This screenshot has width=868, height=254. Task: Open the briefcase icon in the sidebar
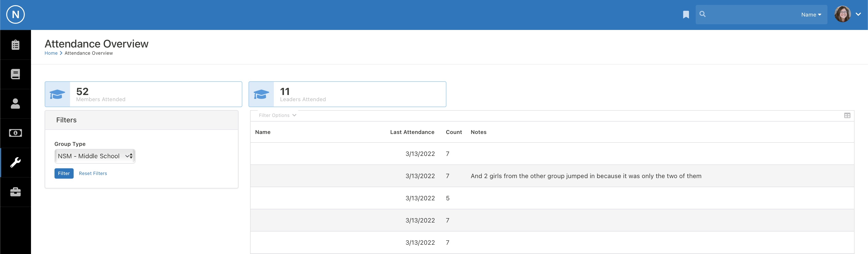(x=16, y=192)
